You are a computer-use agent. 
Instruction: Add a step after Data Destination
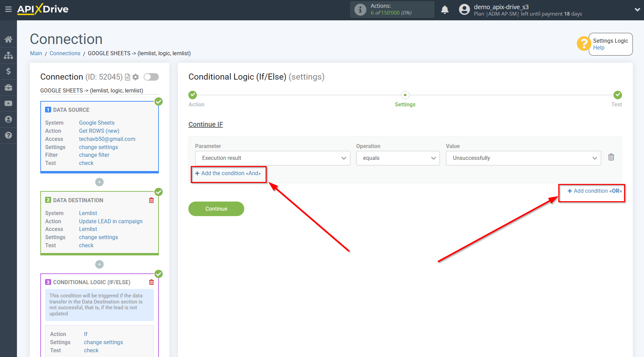pyautogui.click(x=99, y=264)
